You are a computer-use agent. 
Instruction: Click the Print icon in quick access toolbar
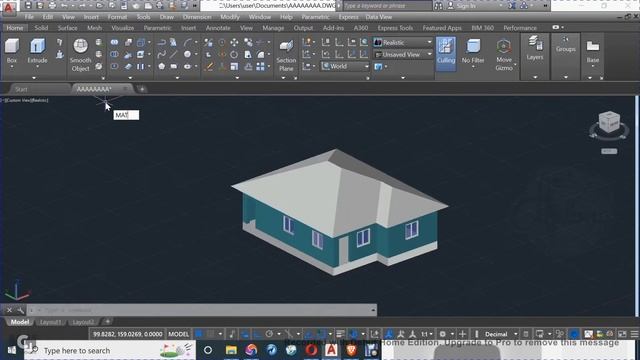click(x=52, y=5)
